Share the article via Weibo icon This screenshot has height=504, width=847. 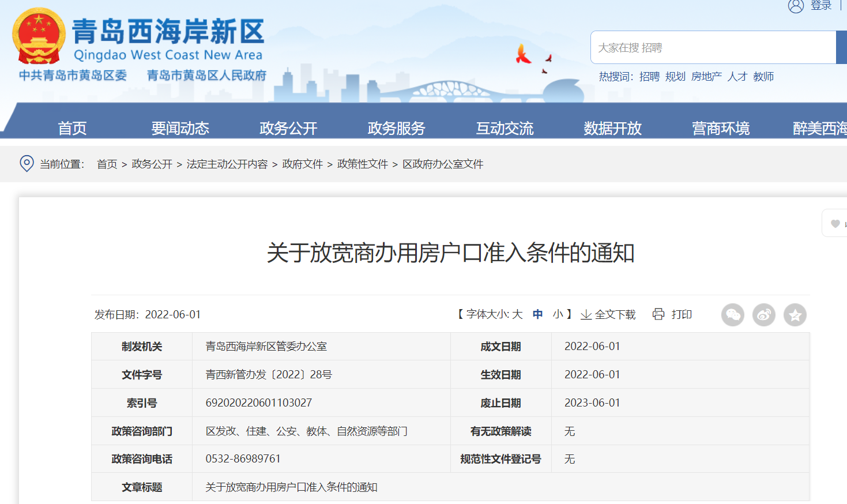[x=763, y=315]
